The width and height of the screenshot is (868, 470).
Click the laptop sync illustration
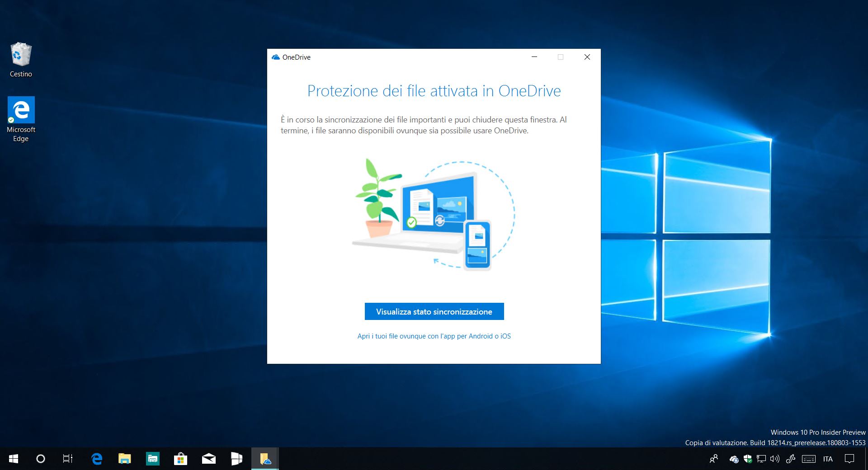tap(433, 214)
